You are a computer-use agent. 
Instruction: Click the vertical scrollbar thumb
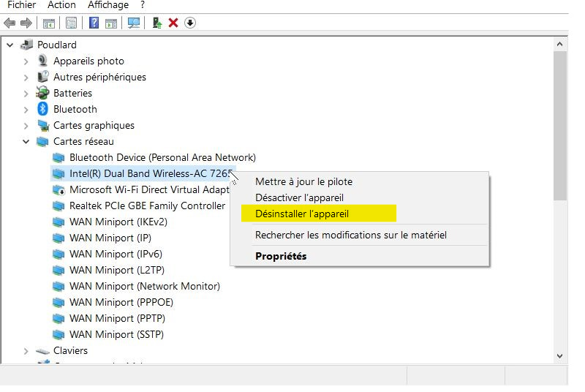click(560, 126)
